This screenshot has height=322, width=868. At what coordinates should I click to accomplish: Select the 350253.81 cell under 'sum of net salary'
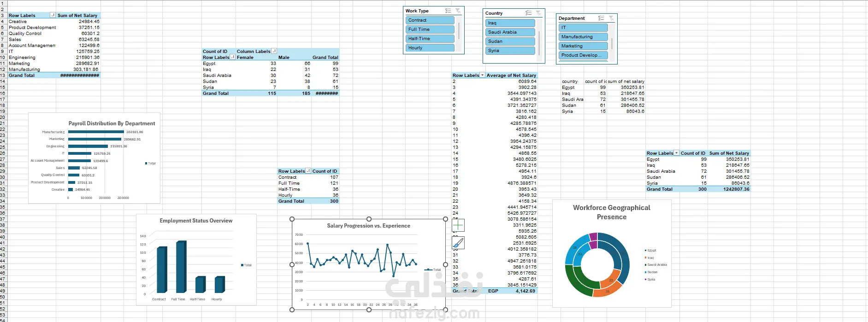[626, 87]
